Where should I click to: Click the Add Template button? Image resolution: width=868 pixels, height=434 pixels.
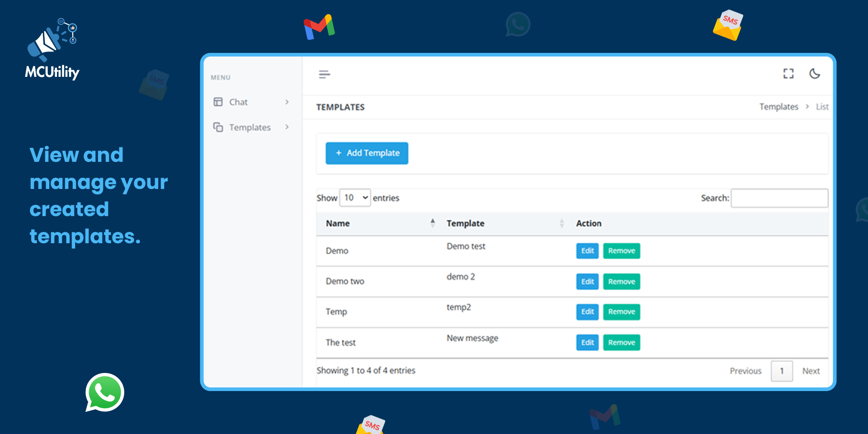click(x=367, y=153)
